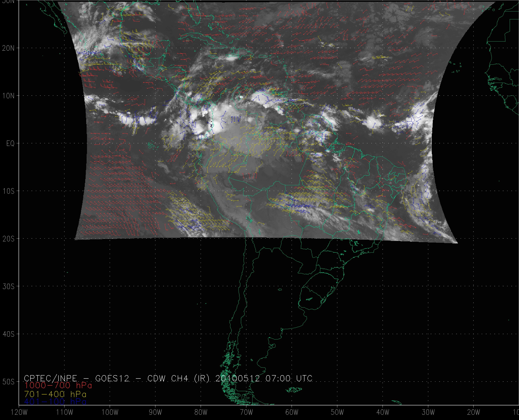This screenshot has width=519, height=420.
Task: Click the EQ latitude axis label
Action: point(11,144)
